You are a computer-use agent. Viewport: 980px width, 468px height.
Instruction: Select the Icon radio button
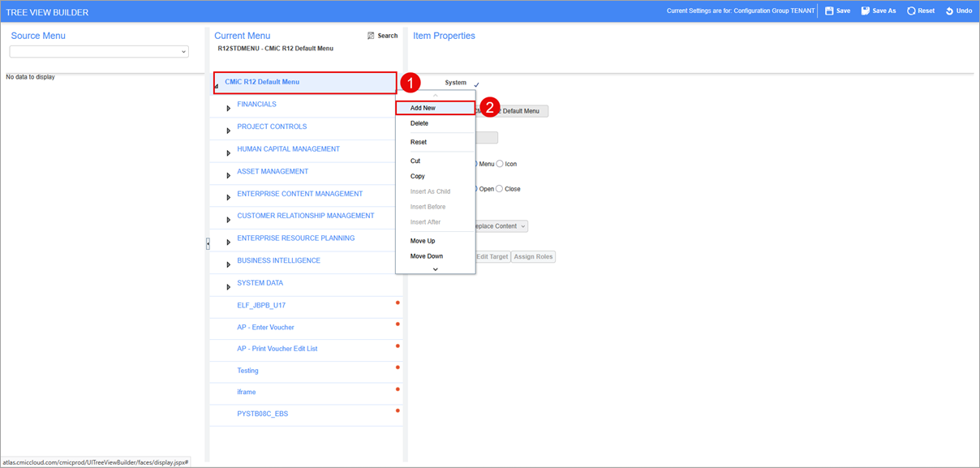coord(500,164)
